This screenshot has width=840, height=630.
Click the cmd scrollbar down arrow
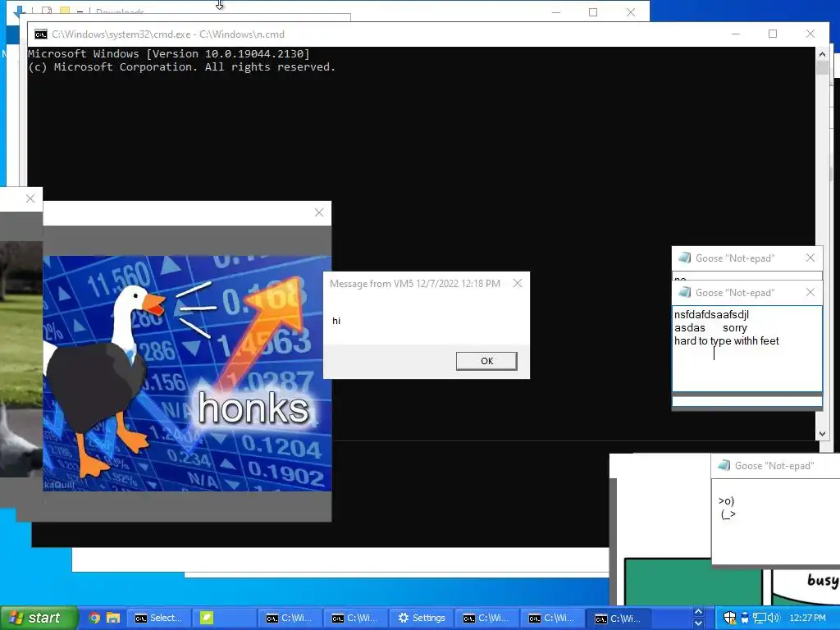pos(822,434)
